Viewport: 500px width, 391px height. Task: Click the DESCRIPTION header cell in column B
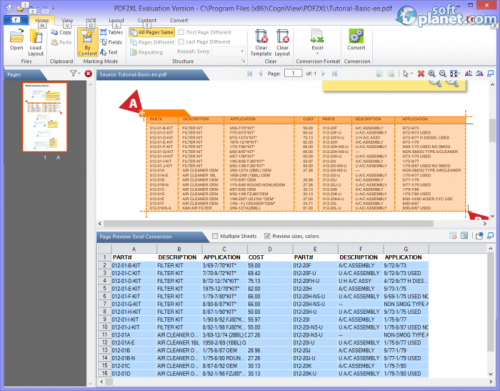coord(179,257)
